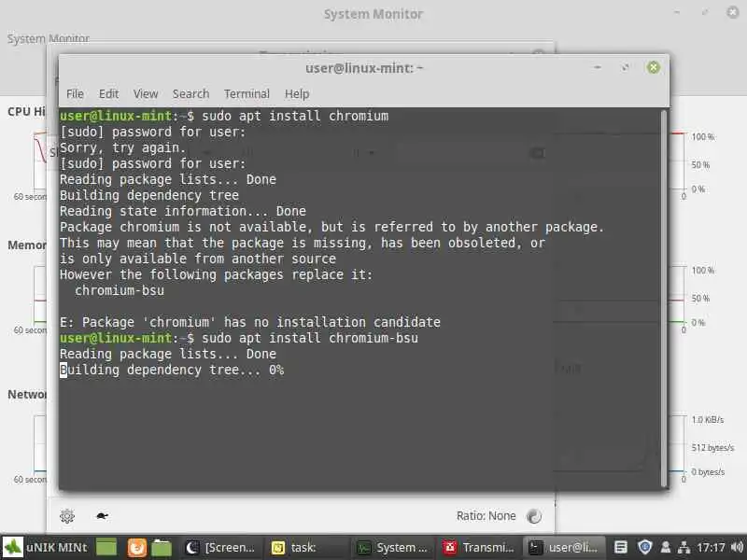The height and width of the screenshot is (560, 747).
Task: Click the user account tray icon
Action: 666,548
